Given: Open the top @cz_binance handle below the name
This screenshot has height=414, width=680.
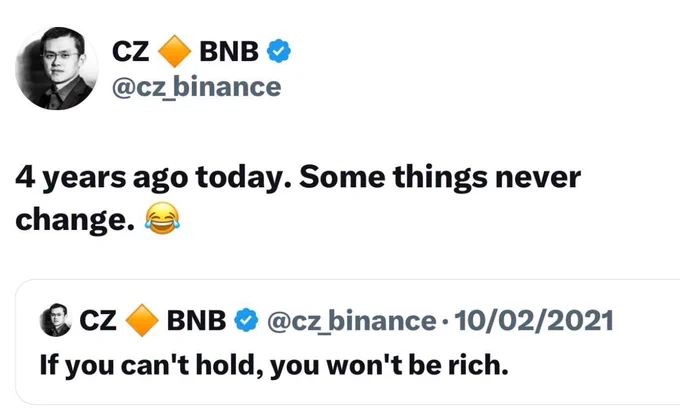Looking at the screenshot, I should (x=196, y=87).
